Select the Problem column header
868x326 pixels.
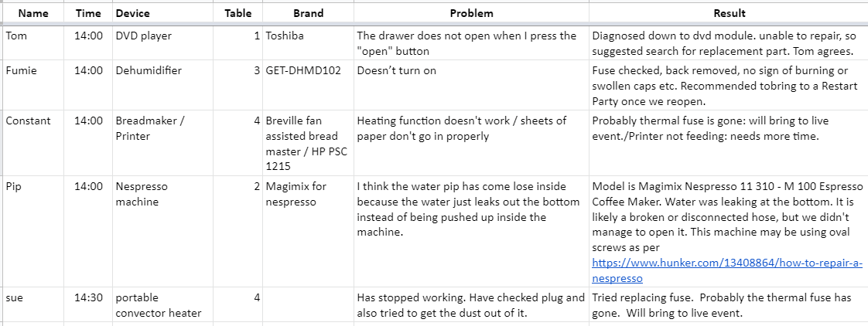(471, 13)
